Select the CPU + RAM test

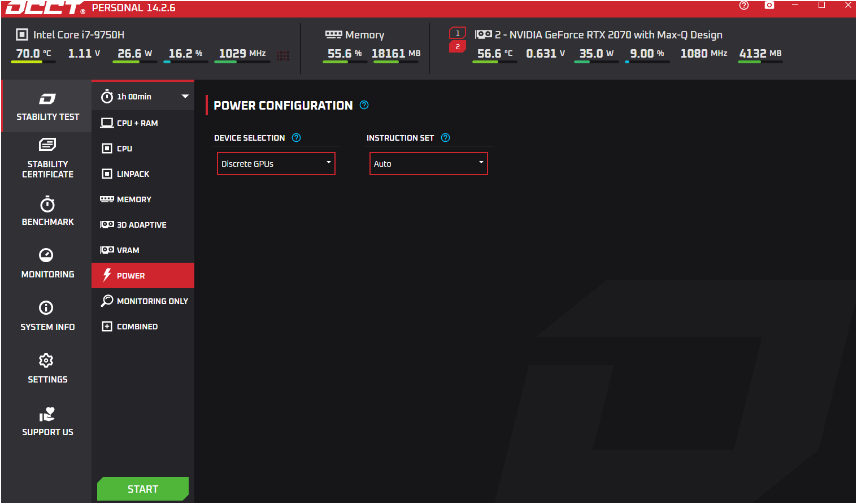(143, 123)
